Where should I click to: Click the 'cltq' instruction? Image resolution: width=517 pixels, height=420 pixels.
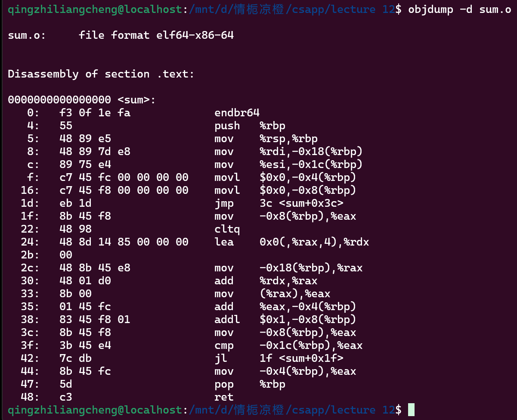(227, 229)
